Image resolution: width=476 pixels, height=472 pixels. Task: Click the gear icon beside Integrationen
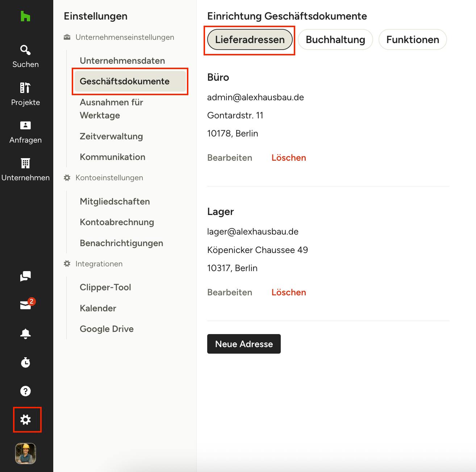[67, 264]
